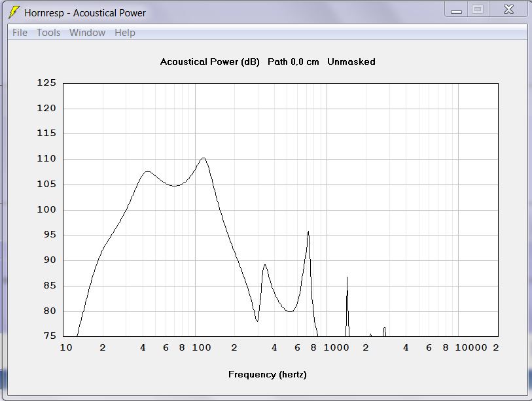Click the 'Path 0,0 cm' label
This screenshot has height=401, width=532.
pyautogui.click(x=293, y=61)
